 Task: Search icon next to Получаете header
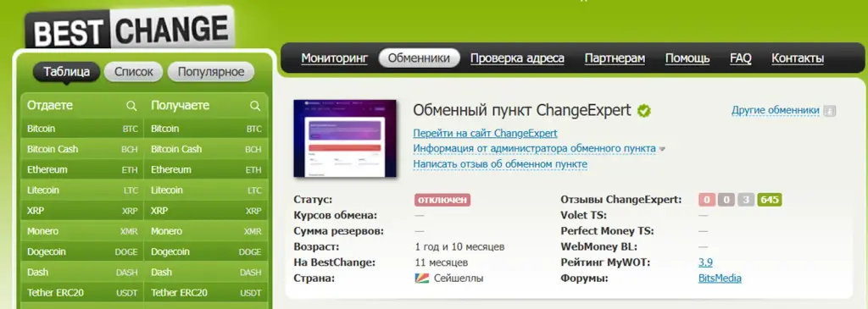254,106
